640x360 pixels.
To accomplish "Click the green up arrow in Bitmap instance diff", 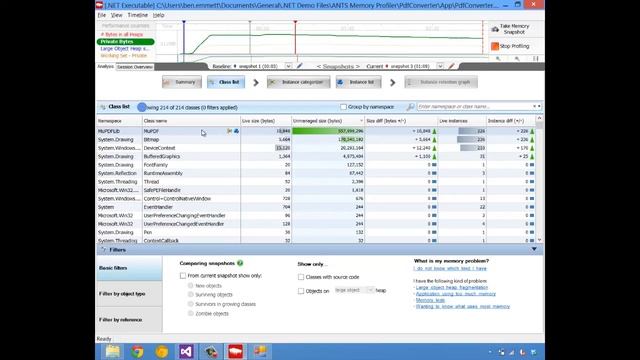I will (x=532, y=140).
